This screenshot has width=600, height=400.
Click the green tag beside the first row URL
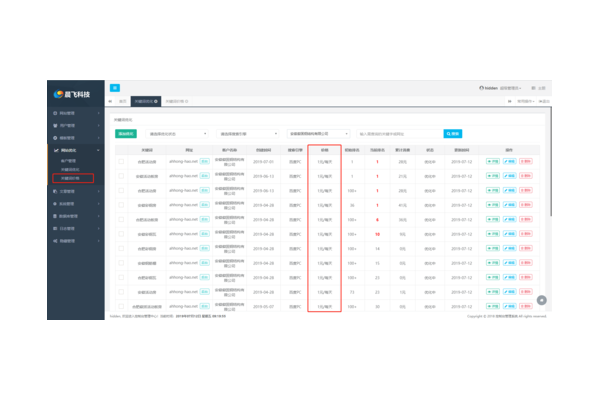(205, 160)
